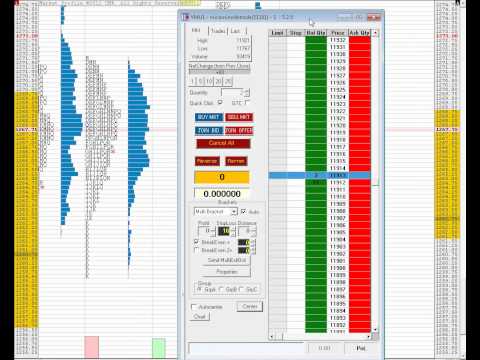This screenshot has width=480, height=360.
Task: Toggle the Auto bracket checkbox
Action: tap(244, 212)
